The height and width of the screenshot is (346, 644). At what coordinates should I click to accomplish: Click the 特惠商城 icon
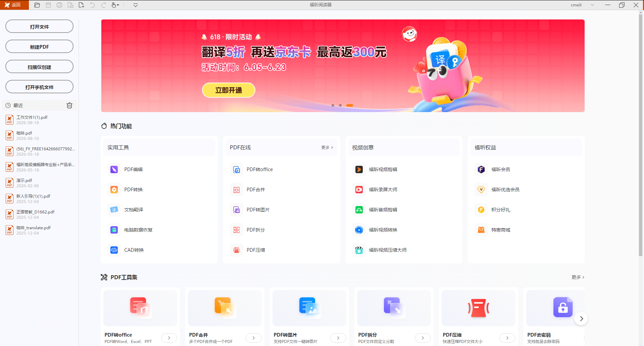pyautogui.click(x=481, y=230)
